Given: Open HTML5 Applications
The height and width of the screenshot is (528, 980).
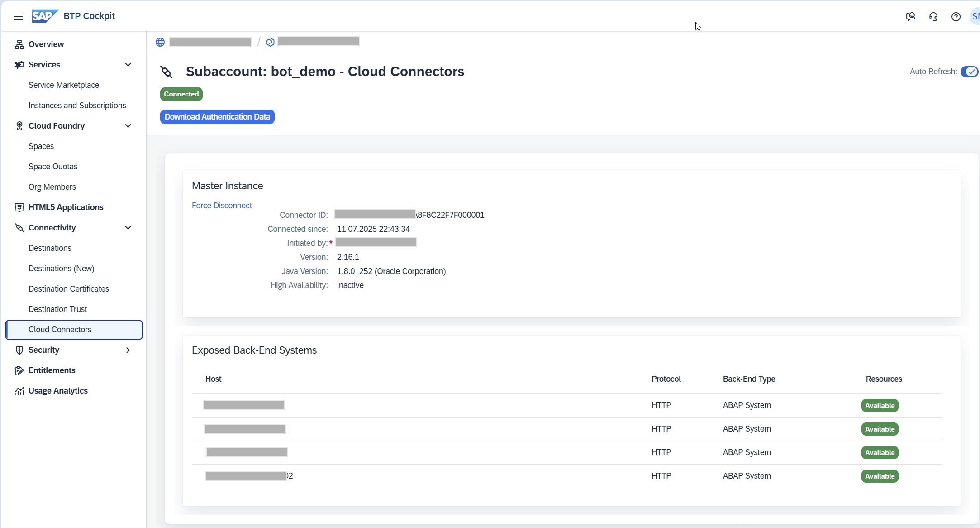Looking at the screenshot, I should click(x=66, y=207).
